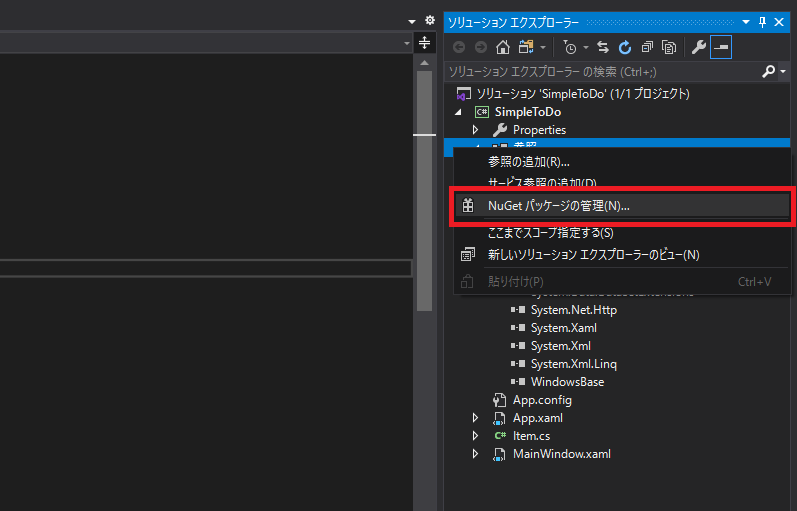Click the Solution Explorer search field
This screenshot has height=511, width=797.
pyautogui.click(x=600, y=72)
